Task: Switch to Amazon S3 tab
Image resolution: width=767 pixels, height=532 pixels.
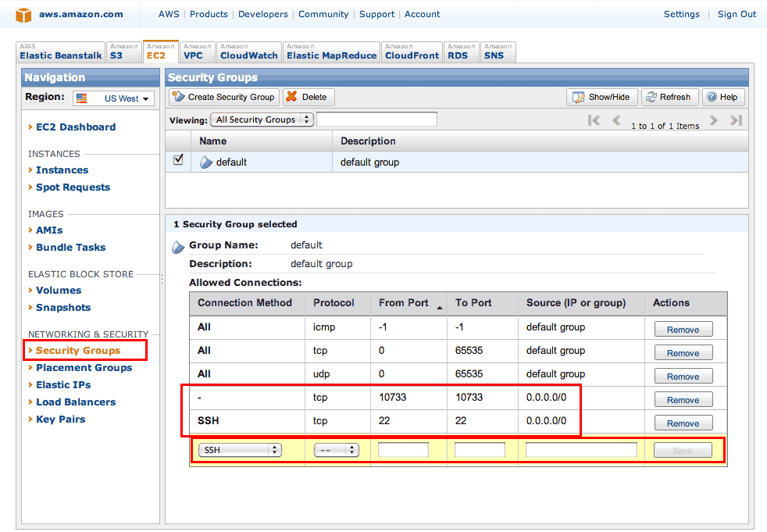Action: click(x=123, y=52)
